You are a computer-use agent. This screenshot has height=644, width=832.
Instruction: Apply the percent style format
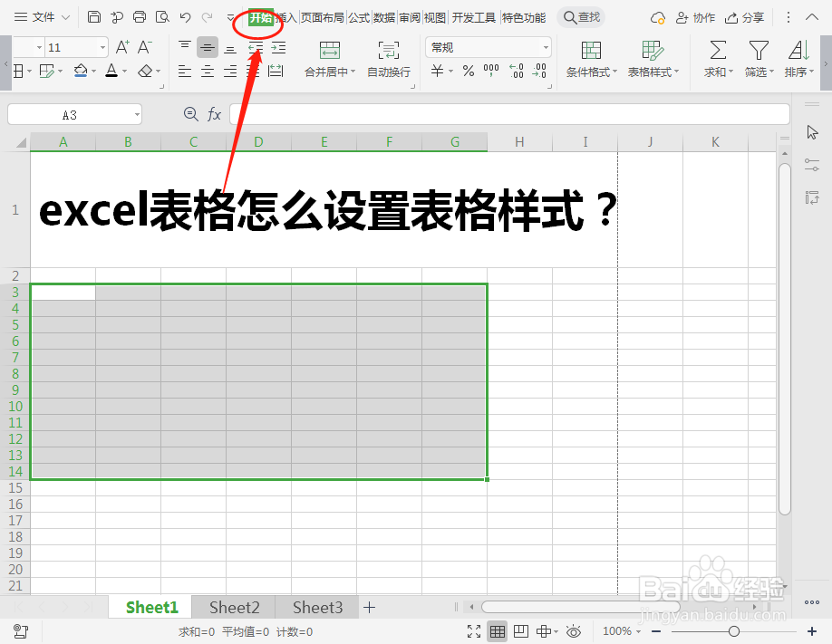pos(468,68)
